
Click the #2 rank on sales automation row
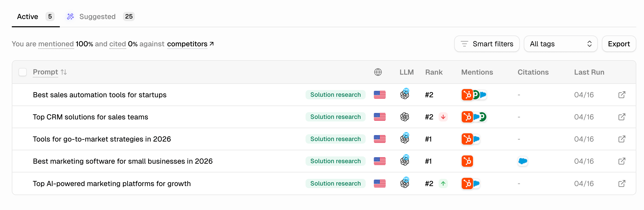click(429, 95)
